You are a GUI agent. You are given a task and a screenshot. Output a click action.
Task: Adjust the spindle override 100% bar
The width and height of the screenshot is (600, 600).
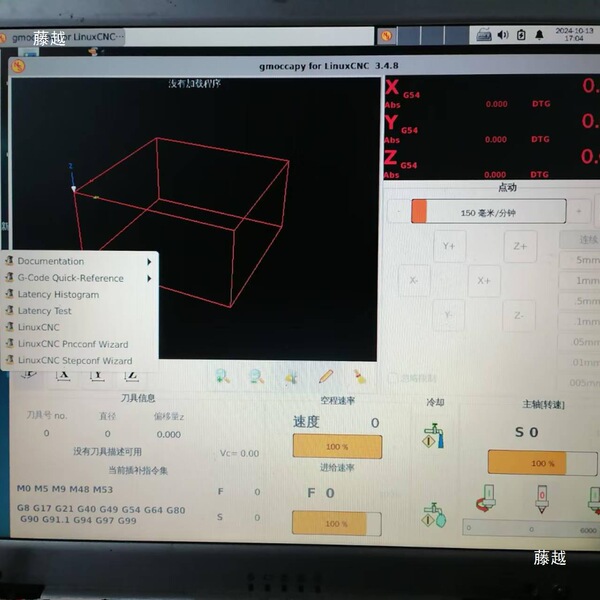pyautogui.click(x=542, y=463)
